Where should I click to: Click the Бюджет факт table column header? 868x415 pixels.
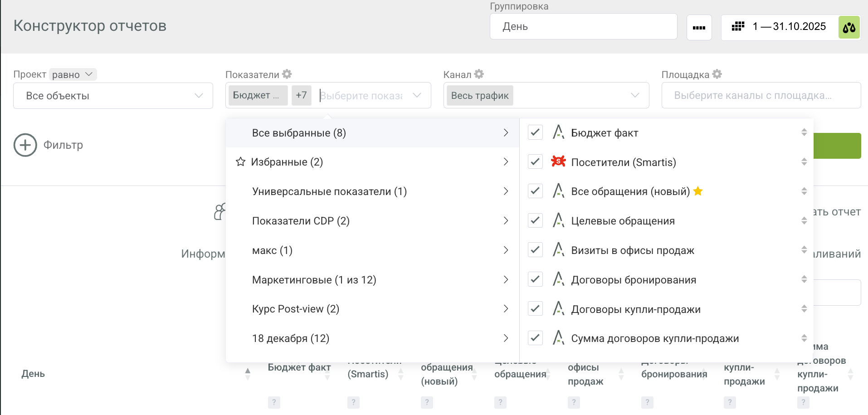[x=299, y=367]
